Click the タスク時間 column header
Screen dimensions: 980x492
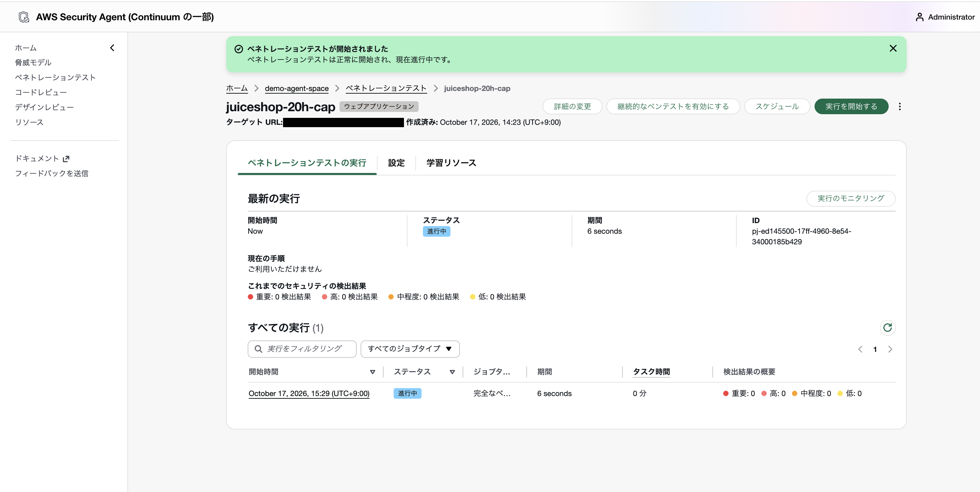(x=651, y=372)
